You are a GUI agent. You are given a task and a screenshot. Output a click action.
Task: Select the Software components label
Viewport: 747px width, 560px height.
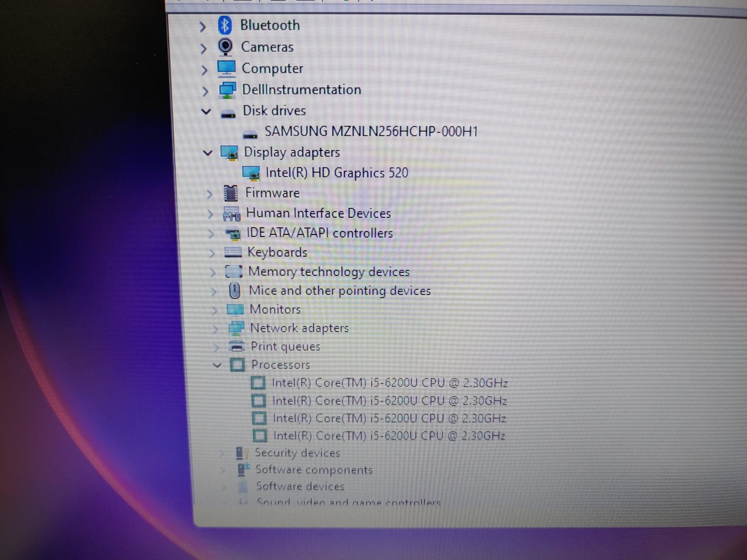pos(314,470)
